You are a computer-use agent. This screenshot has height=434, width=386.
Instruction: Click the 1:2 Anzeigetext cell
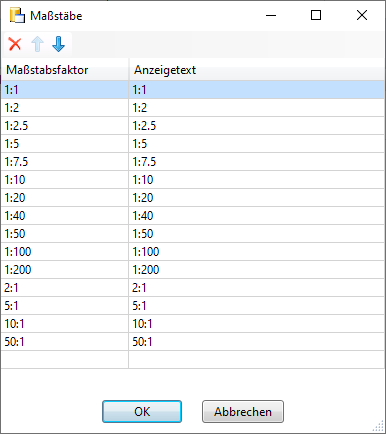tap(256, 108)
